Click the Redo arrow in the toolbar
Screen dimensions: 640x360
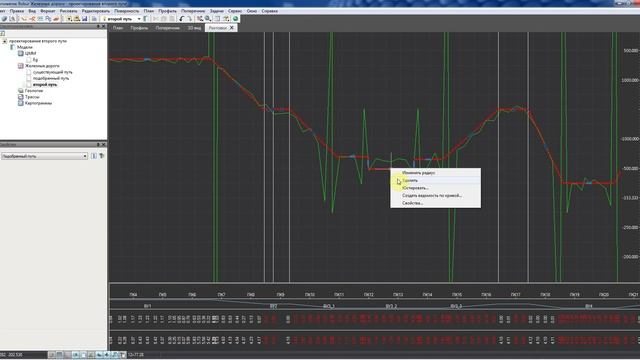click(189, 19)
